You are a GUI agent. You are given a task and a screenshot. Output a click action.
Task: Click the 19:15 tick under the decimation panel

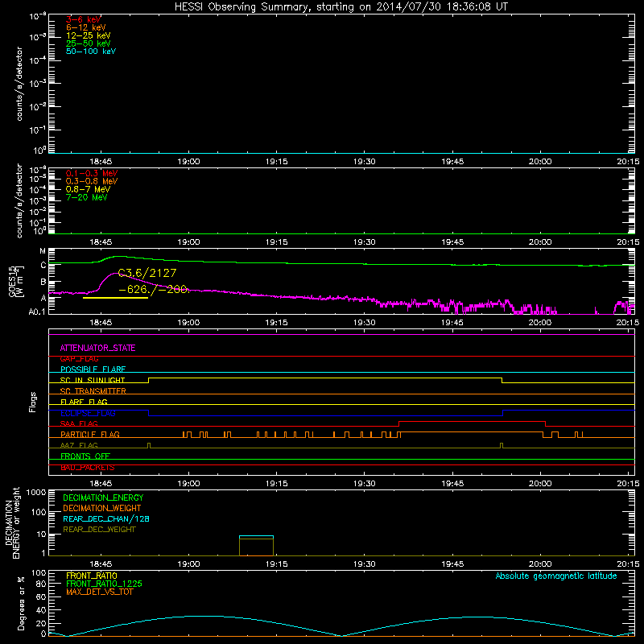coord(276,564)
